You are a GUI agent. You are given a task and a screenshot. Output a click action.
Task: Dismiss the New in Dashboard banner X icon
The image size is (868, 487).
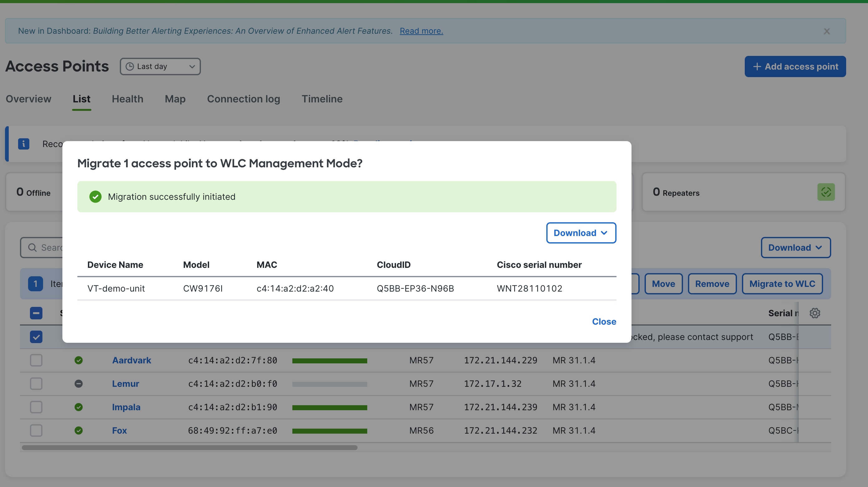pyautogui.click(x=827, y=31)
